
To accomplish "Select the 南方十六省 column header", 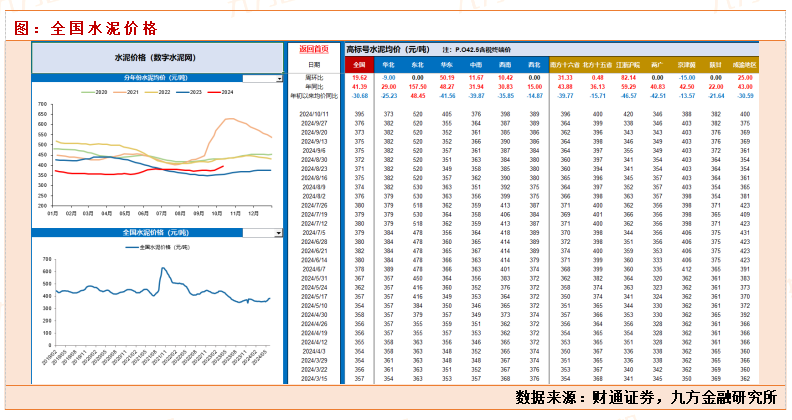I will pyautogui.click(x=565, y=65).
